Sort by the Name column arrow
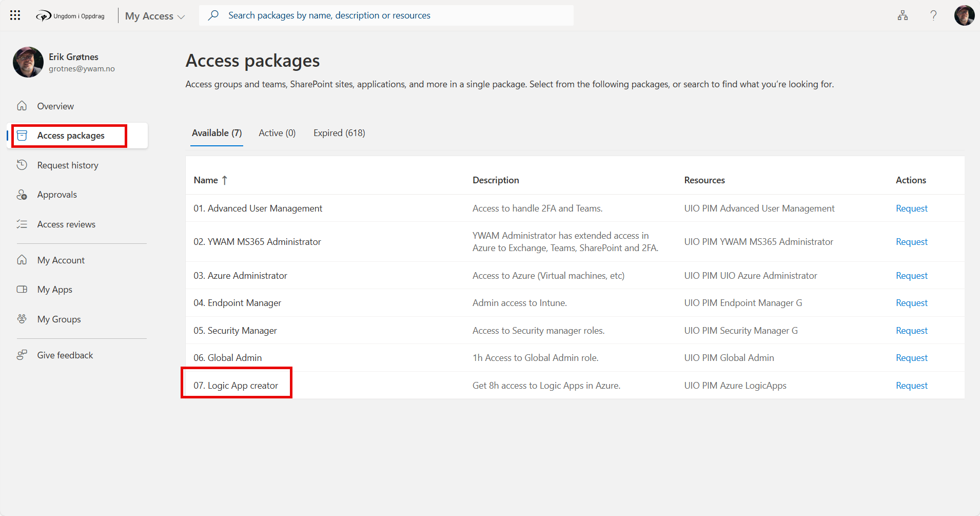980x516 pixels. [225, 180]
